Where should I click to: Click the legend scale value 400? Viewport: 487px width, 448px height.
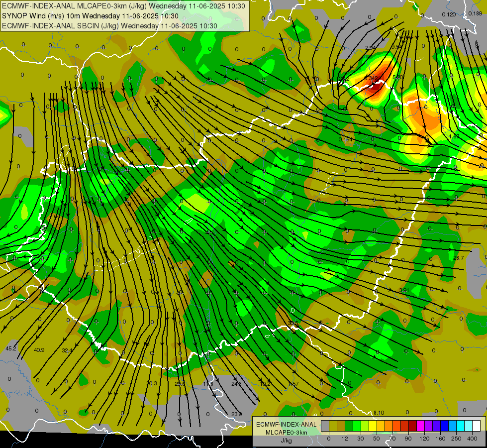472,439
